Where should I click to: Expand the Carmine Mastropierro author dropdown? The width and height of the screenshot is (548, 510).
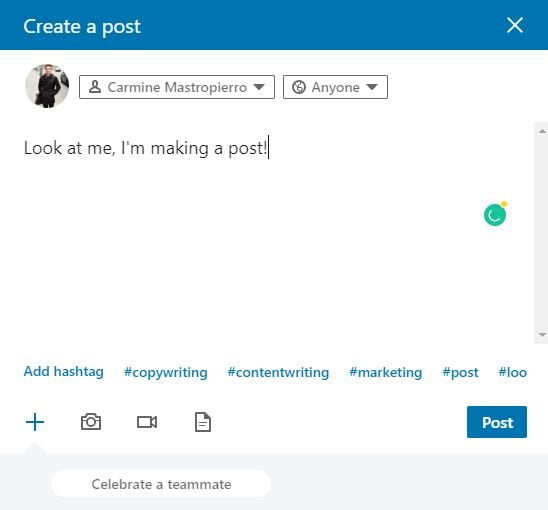[x=177, y=87]
